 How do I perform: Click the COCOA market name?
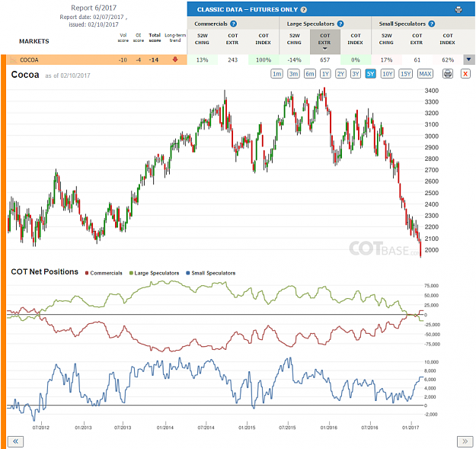[29, 60]
